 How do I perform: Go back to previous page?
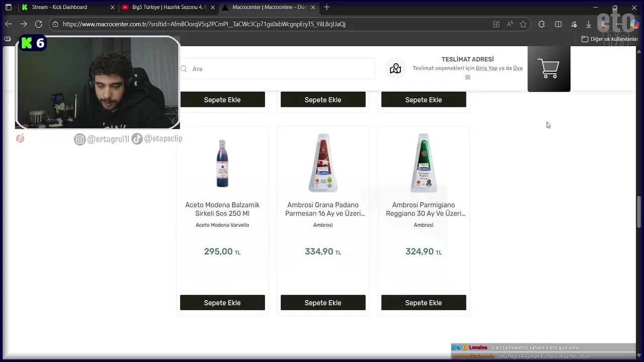pos(8,24)
